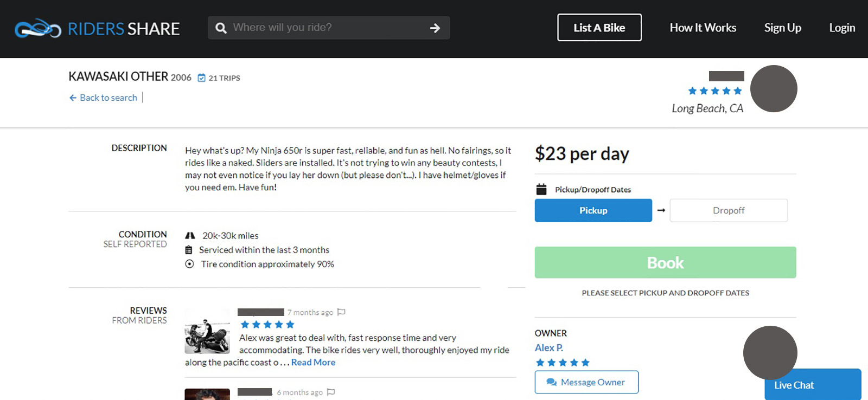Open the Pickup date selector
This screenshot has height=400, width=868.
tap(593, 210)
